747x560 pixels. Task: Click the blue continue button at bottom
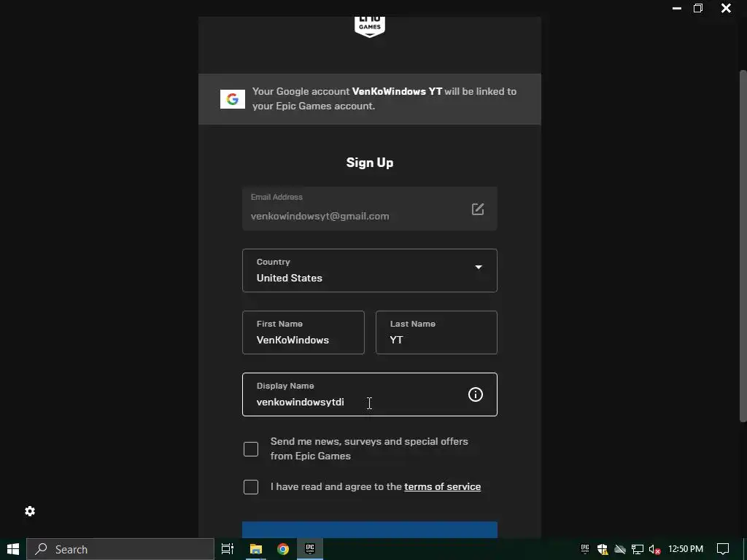point(370,530)
